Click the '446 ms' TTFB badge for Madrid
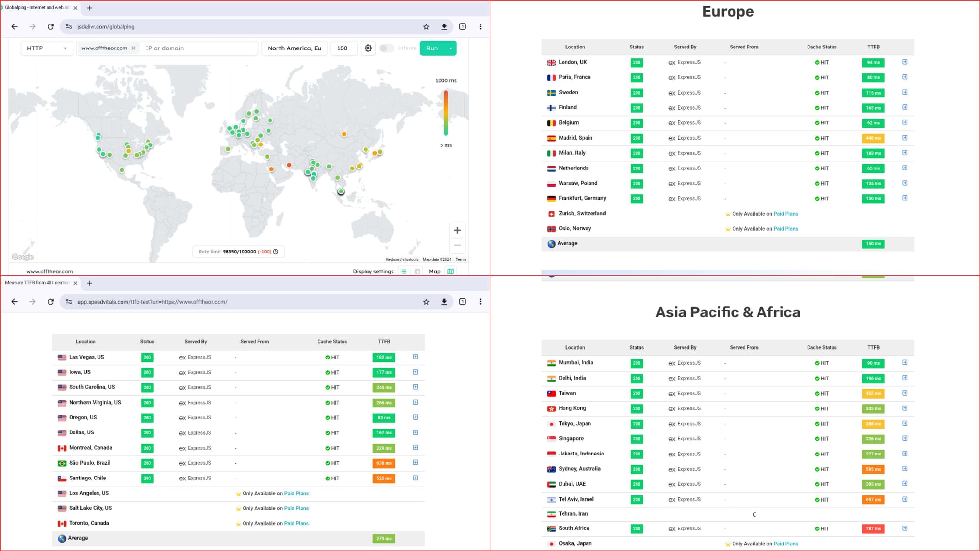Screen dimensions: 980x551 (x=873, y=138)
